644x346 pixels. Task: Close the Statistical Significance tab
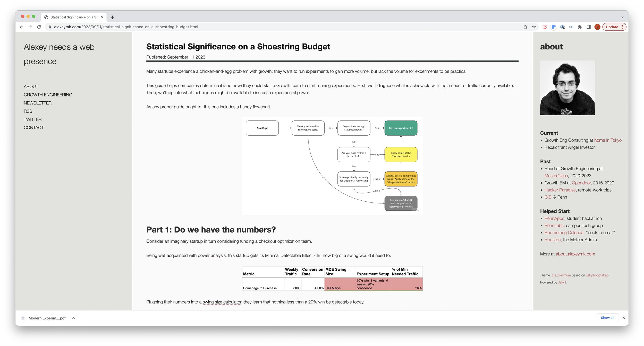[102, 17]
